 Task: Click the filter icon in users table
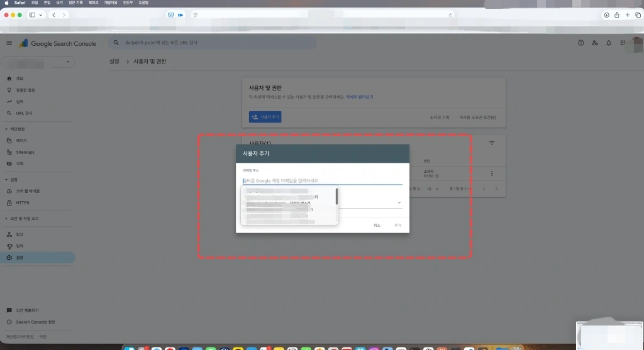point(492,143)
